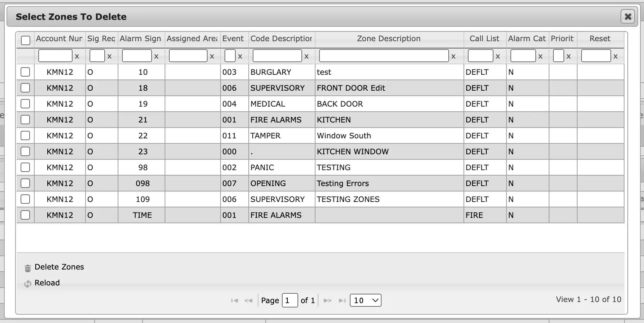Image resolution: width=644 pixels, height=323 pixels.
Task: Clear the Assigned Area filter with x
Action: click(212, 56)
